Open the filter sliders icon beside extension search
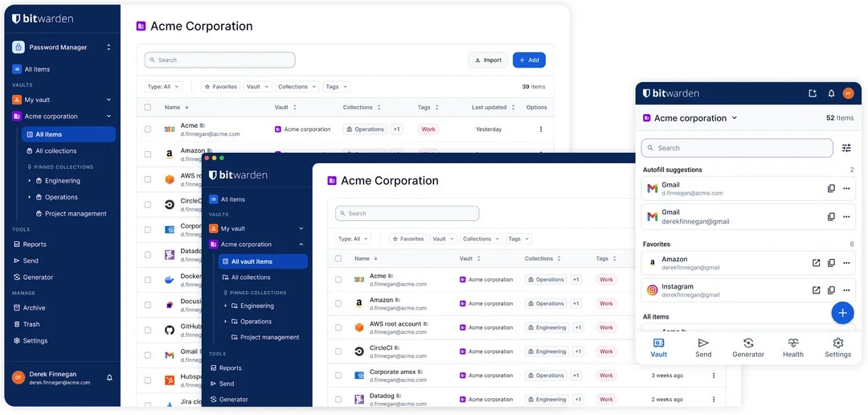 pyautogui.click(x=846, y=148)
